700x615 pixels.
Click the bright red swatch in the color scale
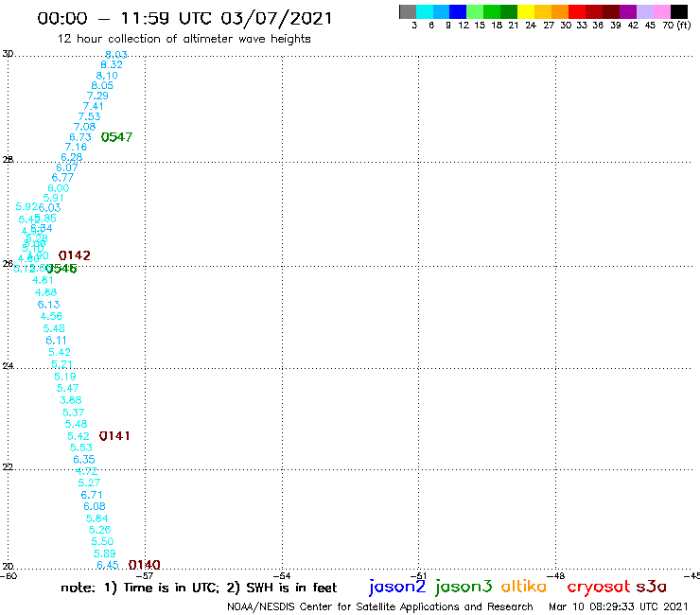click(577, 11)
